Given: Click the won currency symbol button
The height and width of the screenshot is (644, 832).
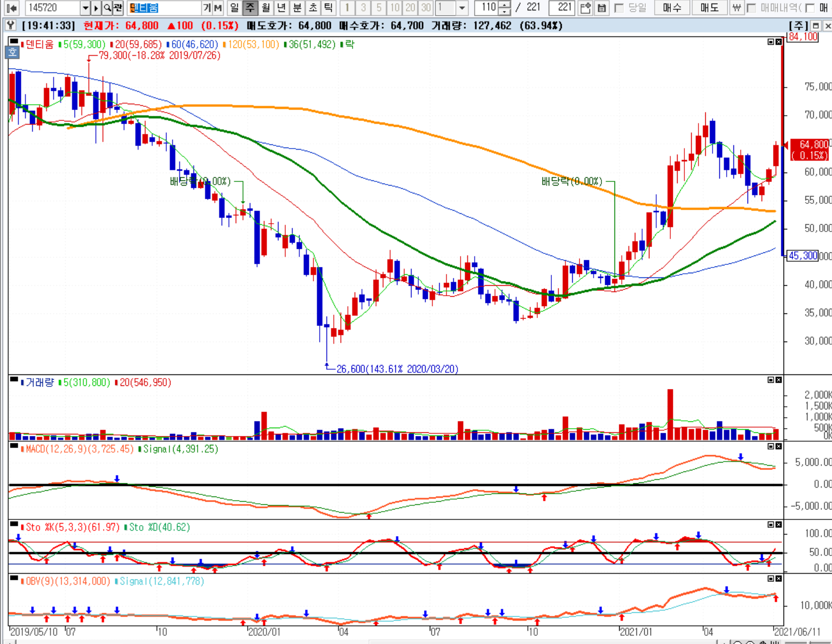Looking at the screenshot, I should 736,8.
